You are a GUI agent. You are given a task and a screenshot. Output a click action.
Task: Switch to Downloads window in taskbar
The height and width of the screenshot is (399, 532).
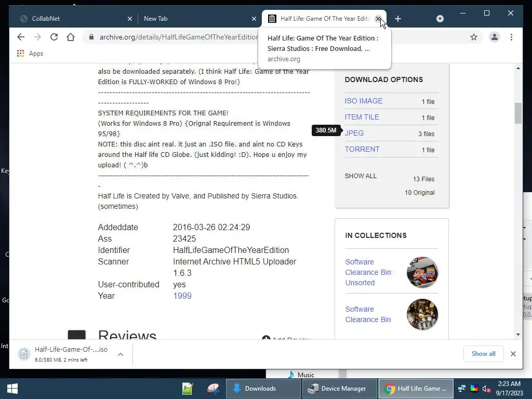[x=263, y=389]
